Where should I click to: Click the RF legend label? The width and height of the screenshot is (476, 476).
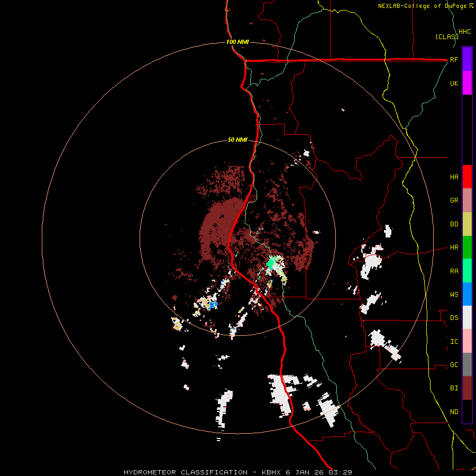coord(454,60)
